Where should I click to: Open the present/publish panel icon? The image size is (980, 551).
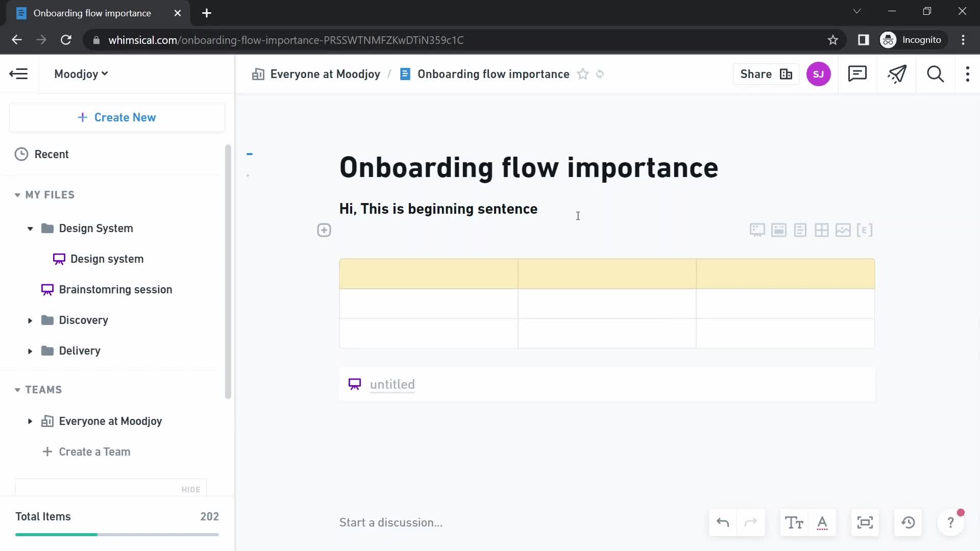point(897,74)
